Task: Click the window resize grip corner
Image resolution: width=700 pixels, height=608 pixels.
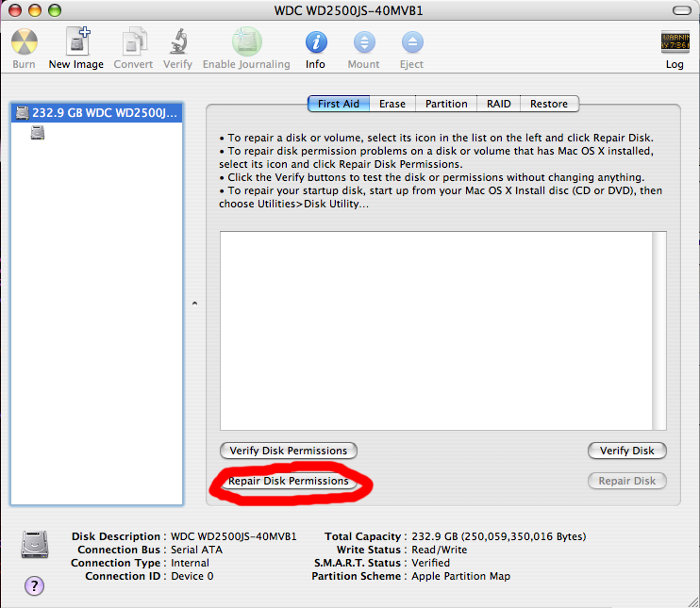Action: click(693, 601)
